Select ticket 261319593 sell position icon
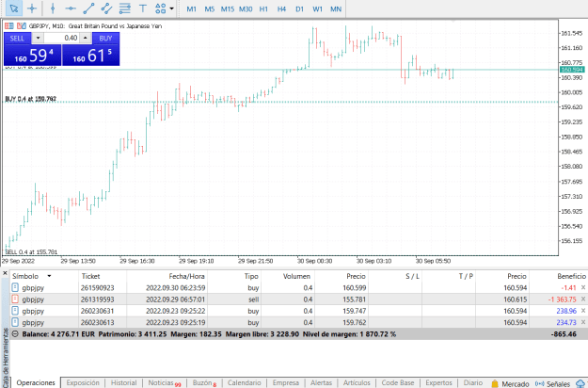This screenshot has width=588, height=388. 15,299
